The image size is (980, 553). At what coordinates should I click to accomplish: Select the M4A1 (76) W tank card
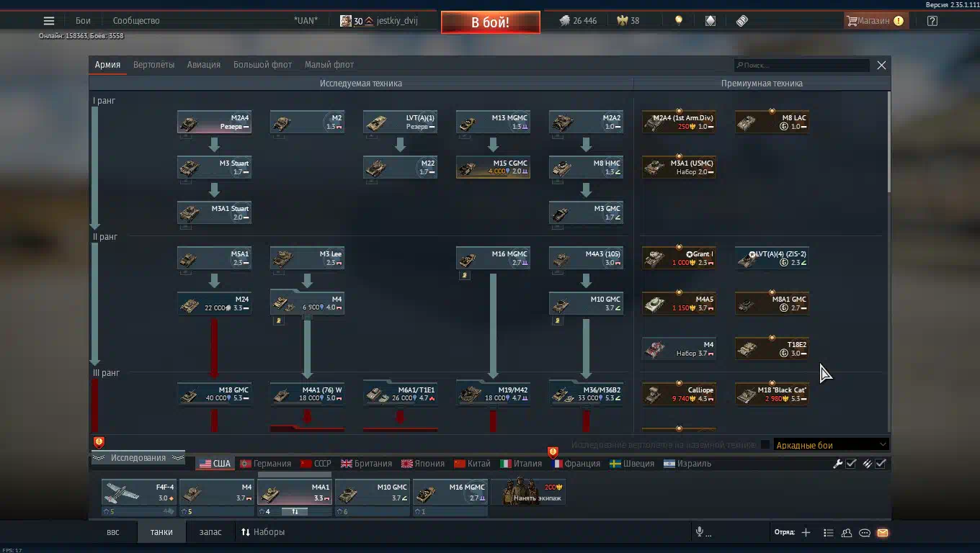(x=307, y=395)
